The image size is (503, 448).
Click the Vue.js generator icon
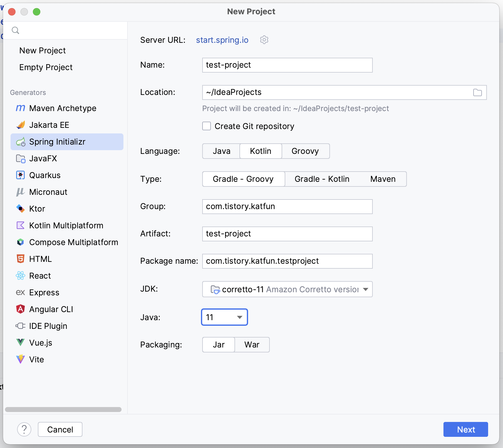point(20,343)
